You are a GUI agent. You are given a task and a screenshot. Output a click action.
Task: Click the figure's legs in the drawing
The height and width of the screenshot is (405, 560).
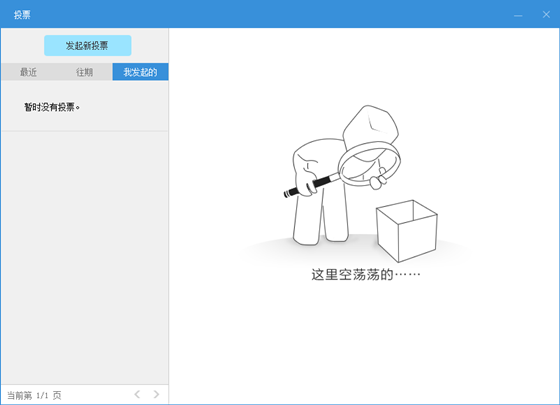coord(321,218)
